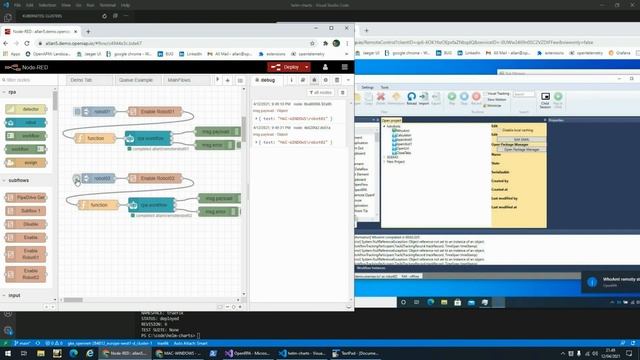Open the Node-RED user profile icon
Image resolution: width=640 pixels, height=360 pixels.
pos(325,67)
